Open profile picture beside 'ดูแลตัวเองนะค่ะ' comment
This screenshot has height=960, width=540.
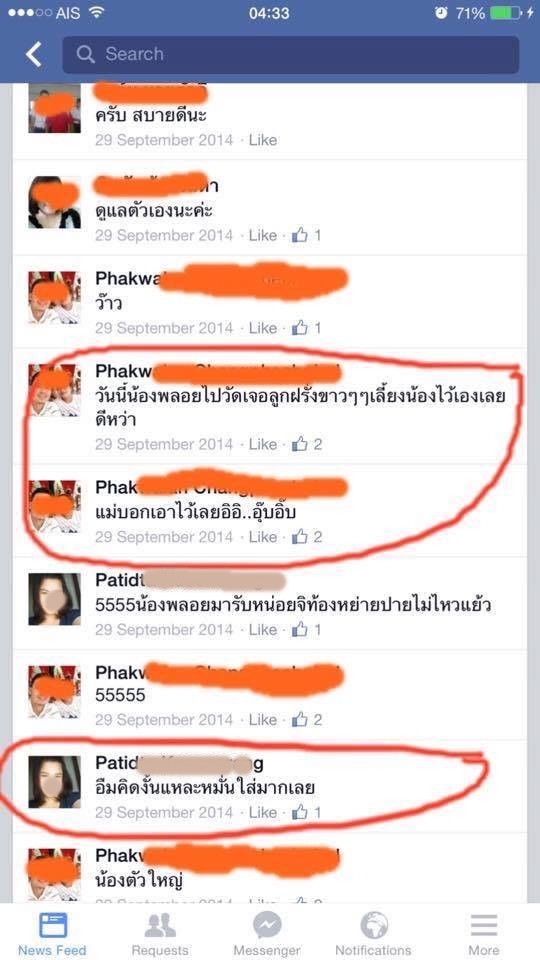coord(54,203)
